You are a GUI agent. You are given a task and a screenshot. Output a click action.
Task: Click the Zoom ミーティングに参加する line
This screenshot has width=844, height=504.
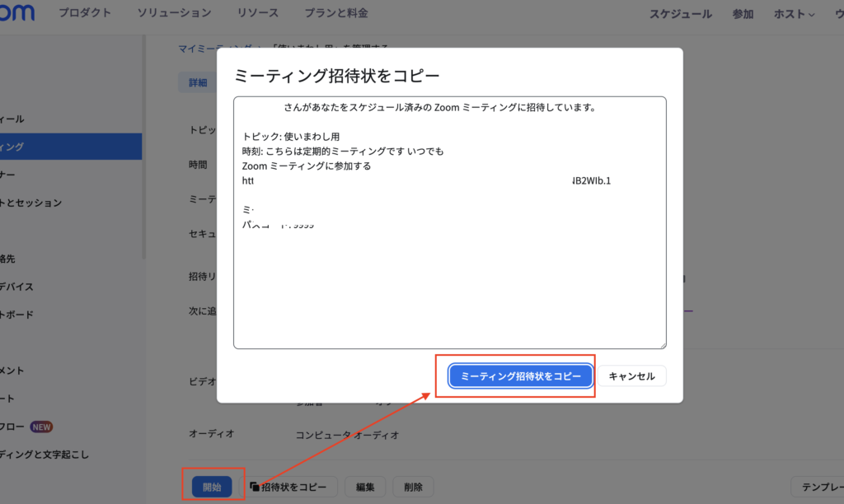coord(307,166)
